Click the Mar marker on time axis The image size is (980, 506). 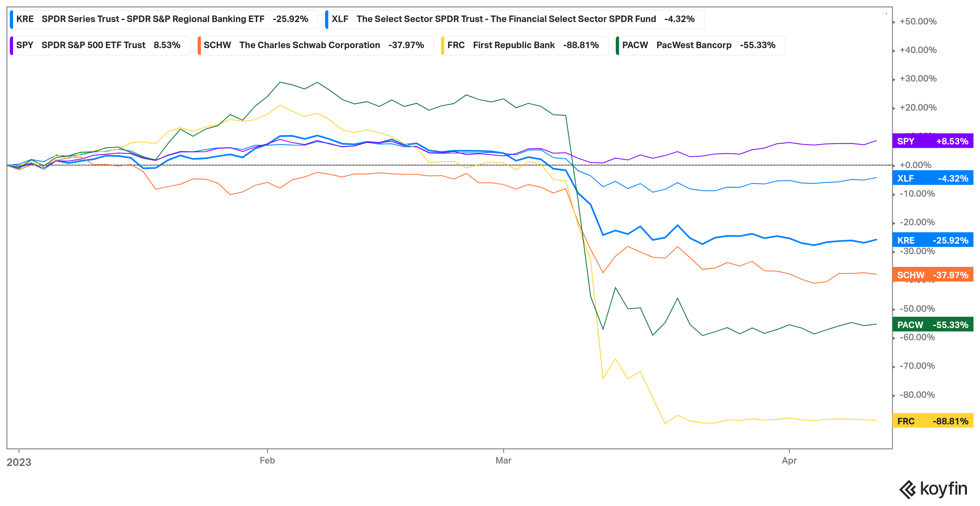(503, 461)
